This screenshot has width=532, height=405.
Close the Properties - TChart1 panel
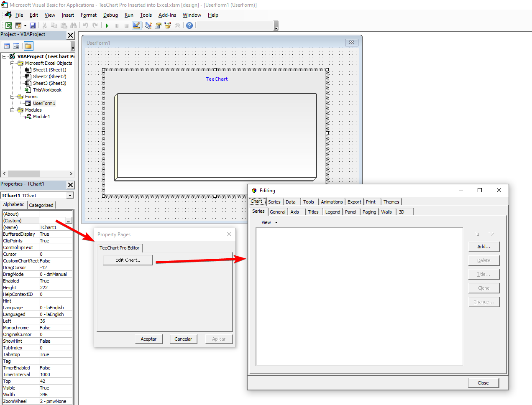pyautogui.click(x=71, y=185)
